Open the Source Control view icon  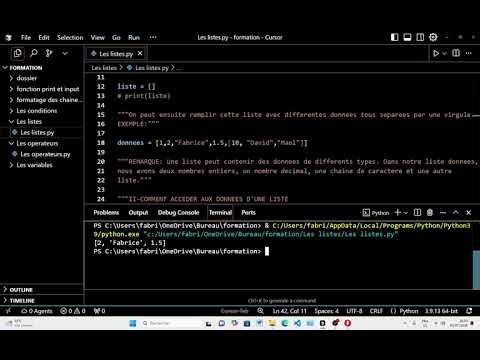pos(49,53)
